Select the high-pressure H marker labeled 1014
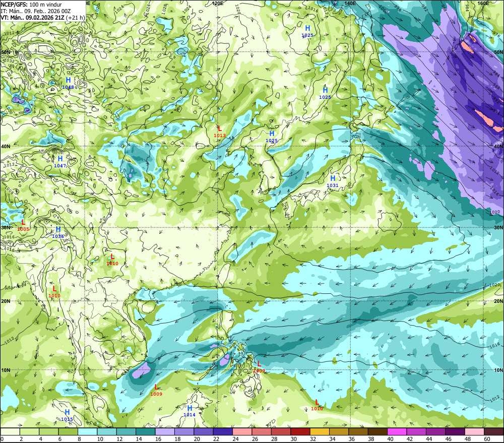This screenshot has width=504, height=443. (190, 408)
